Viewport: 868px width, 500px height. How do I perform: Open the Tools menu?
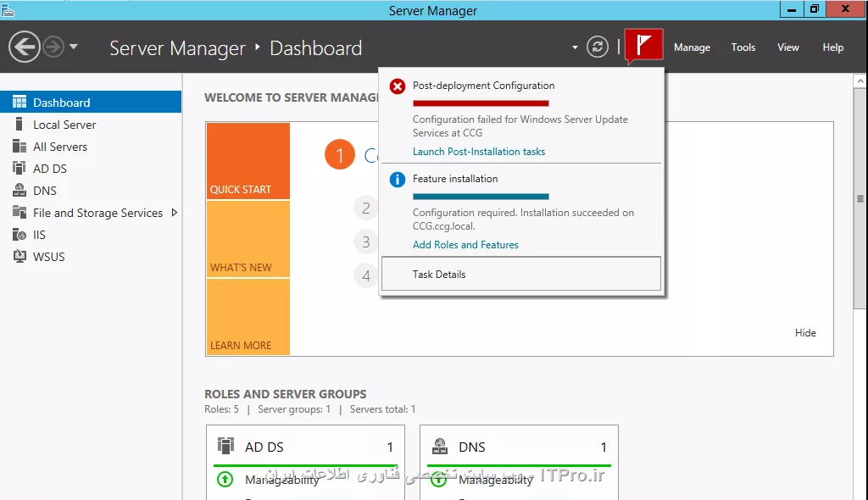click(743, 47)
